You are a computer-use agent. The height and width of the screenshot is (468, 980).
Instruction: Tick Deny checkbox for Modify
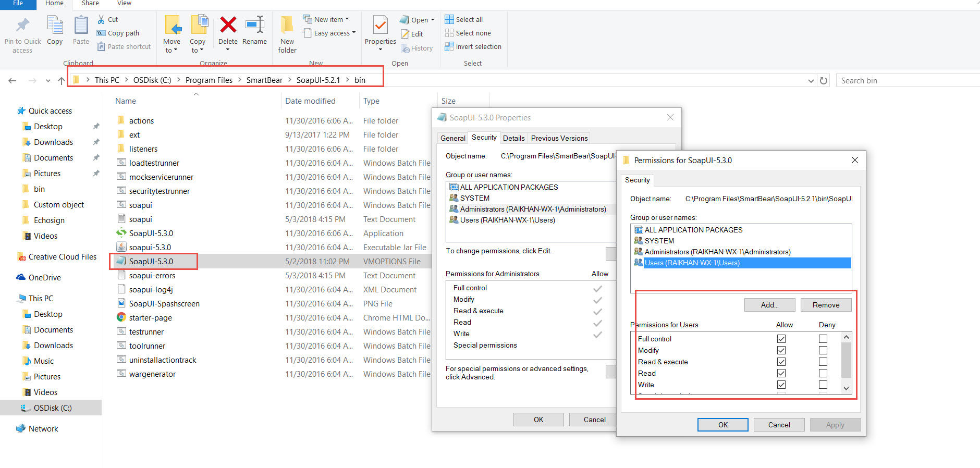(823, 350)
